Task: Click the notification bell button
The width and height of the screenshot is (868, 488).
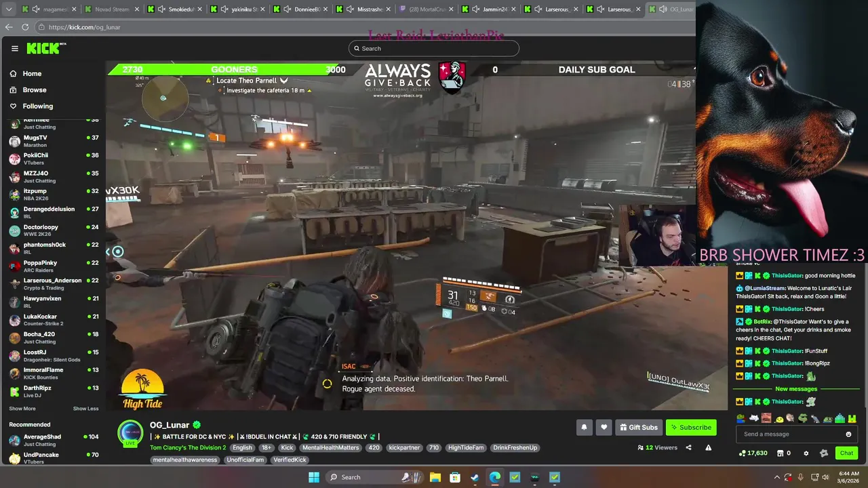Action: tap(584, 427)
